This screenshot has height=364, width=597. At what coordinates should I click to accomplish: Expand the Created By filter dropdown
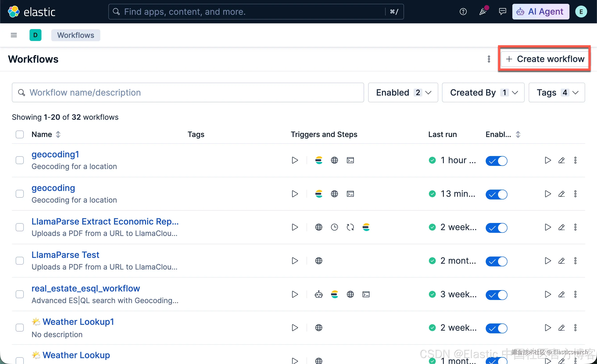click(x=483, y=92)
